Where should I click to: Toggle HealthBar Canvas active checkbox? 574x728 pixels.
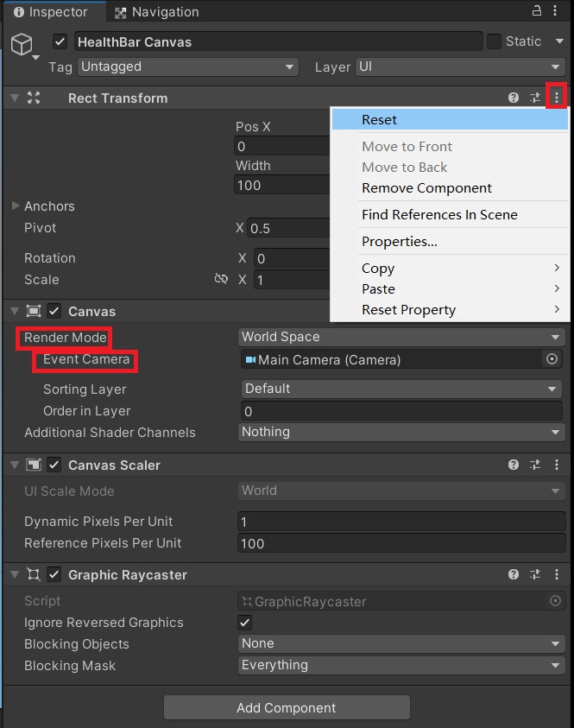pos(60,41)
